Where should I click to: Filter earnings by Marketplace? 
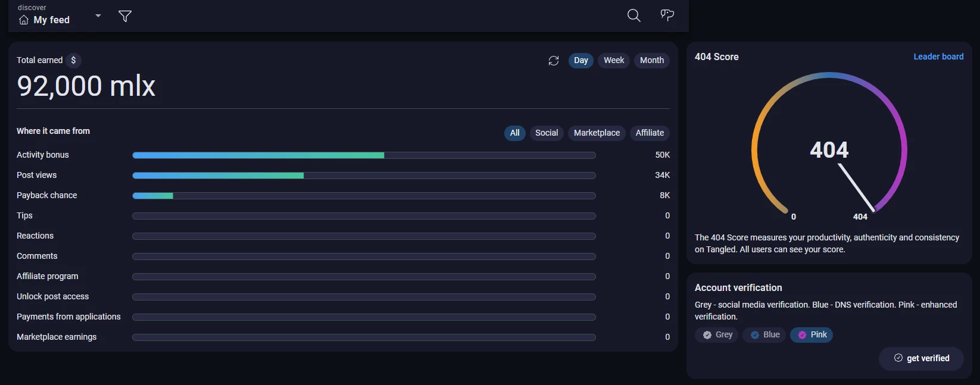pyautogui.click(x=597, y=133)
